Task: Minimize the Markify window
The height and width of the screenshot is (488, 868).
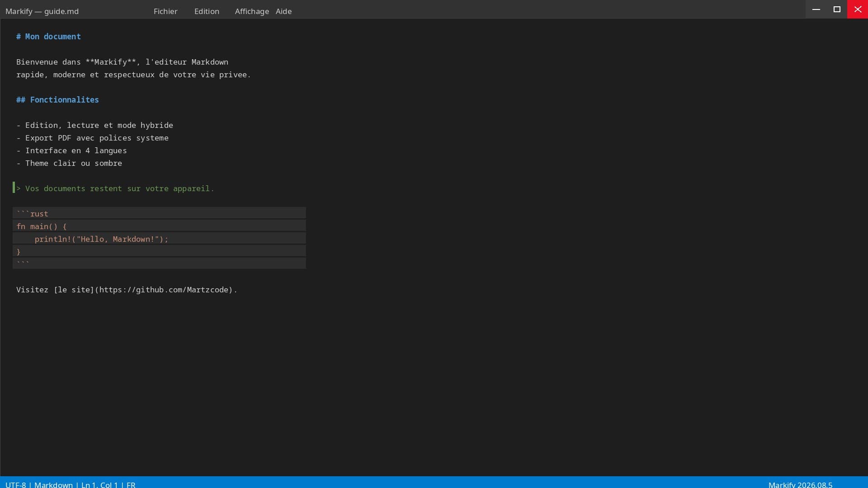Action: pyautogui.click(x=816, y=9)
